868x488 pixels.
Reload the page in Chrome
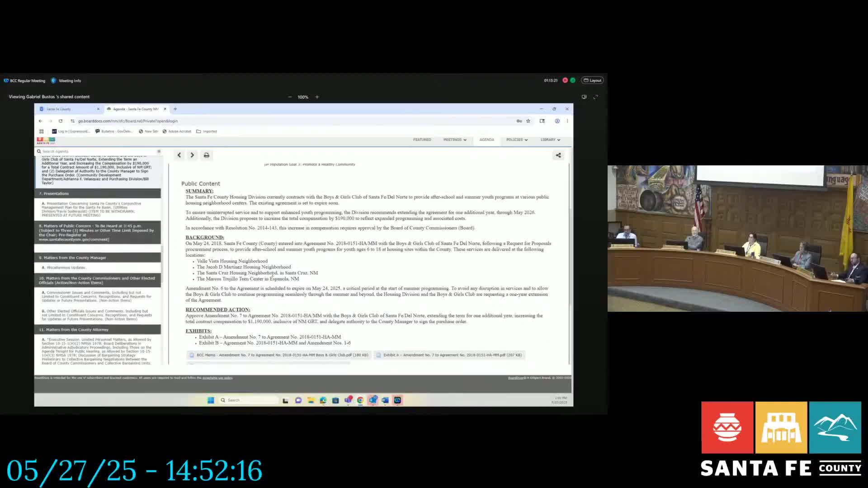click(x=61, y=121)
